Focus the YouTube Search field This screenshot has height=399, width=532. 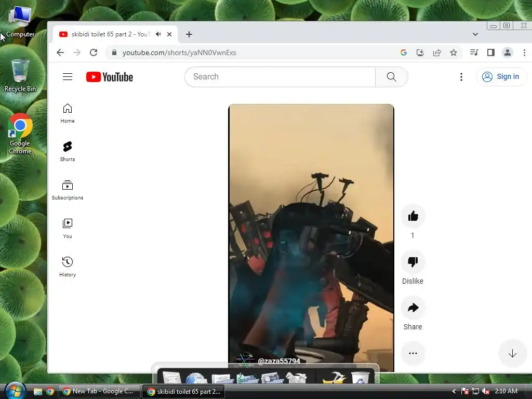click(x=280, y=77)
